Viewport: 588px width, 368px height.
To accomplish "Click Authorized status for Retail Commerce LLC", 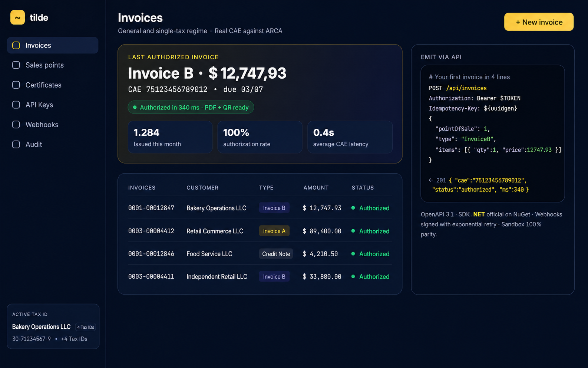I will pos(370,231).
